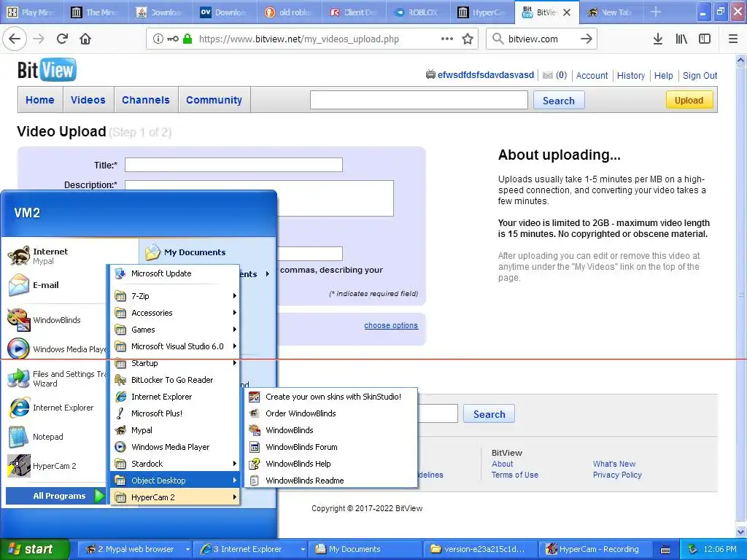Screen dimensions: 747x560
Task: Open inbox envelope icon
Action: [x=548, y=75]
